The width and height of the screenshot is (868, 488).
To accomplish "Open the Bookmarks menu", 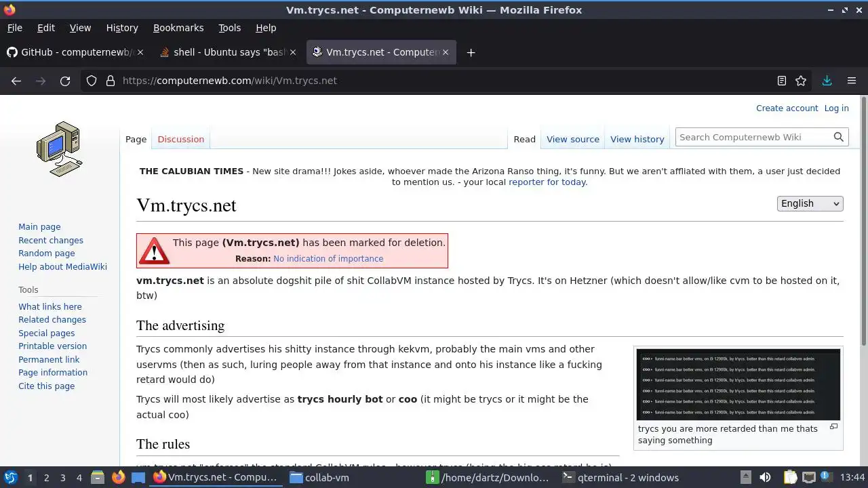I will click(x=178, y=28).
